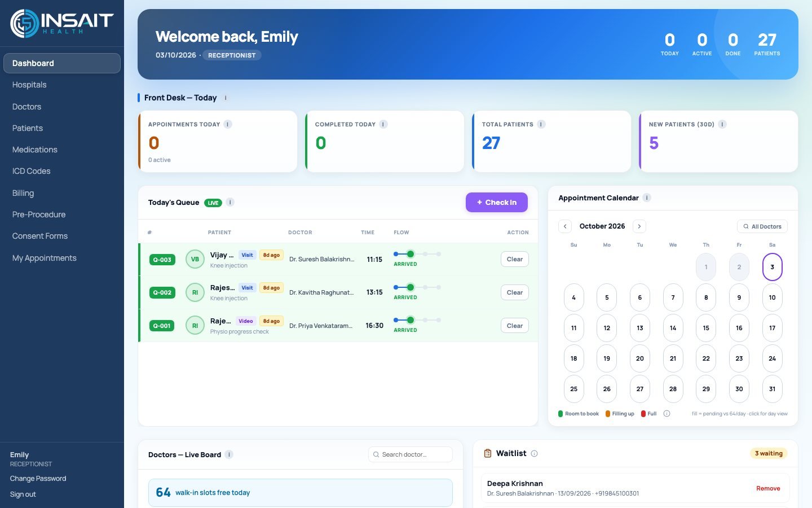Clear queue entry Q-001
The width and height of the screenshot is (812, 508).
coord(515,326)
